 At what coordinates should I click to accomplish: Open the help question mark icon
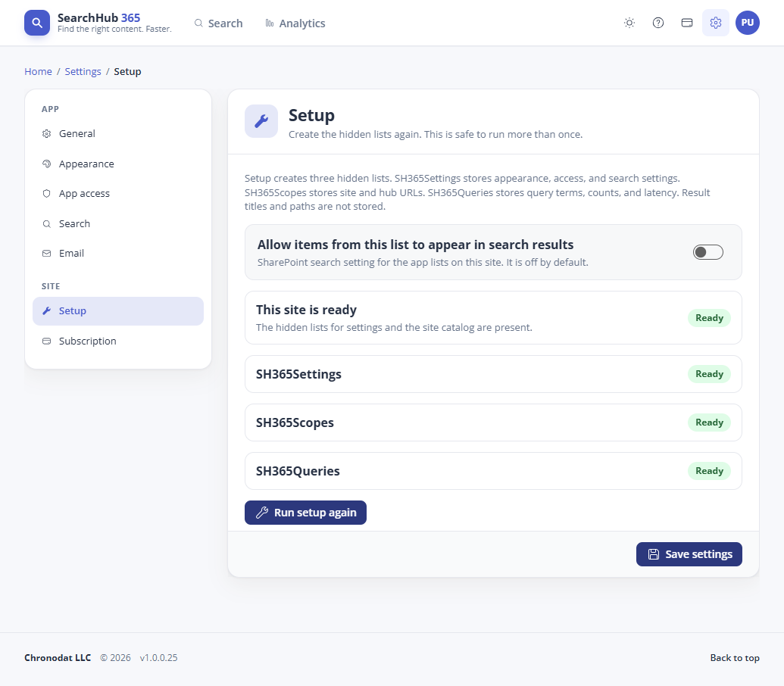(658, 23)
